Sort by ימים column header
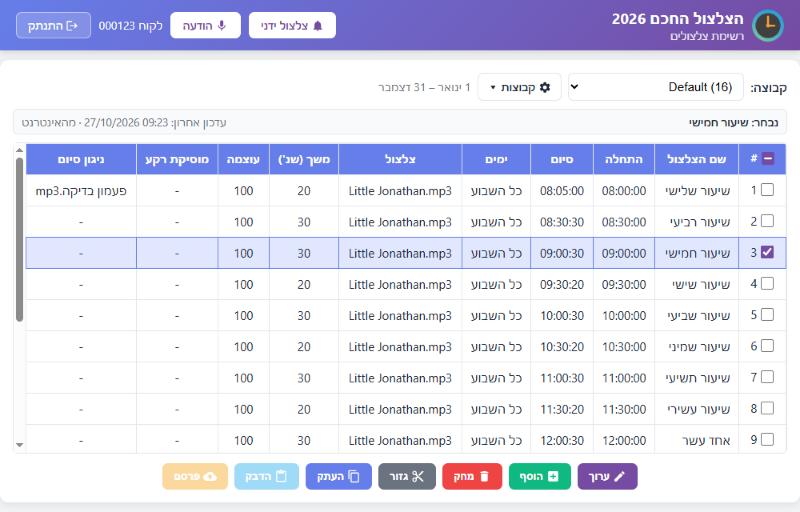 [496, 159]
